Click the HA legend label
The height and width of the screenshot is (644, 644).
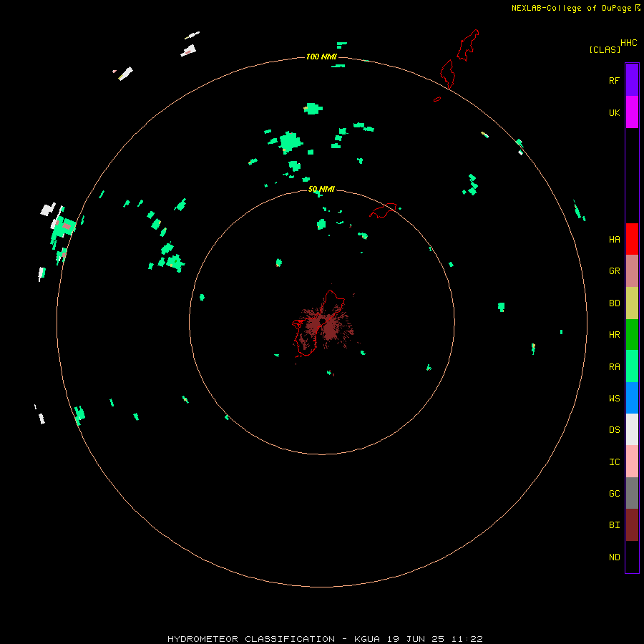614,240
